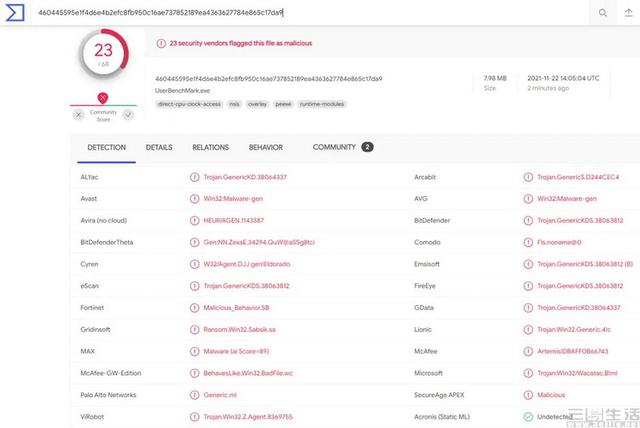Image resolution: width=640 pixels, height=428 pixels.
Task: Click the alert icon in Avira row
Action: click(x=195, y=221)
